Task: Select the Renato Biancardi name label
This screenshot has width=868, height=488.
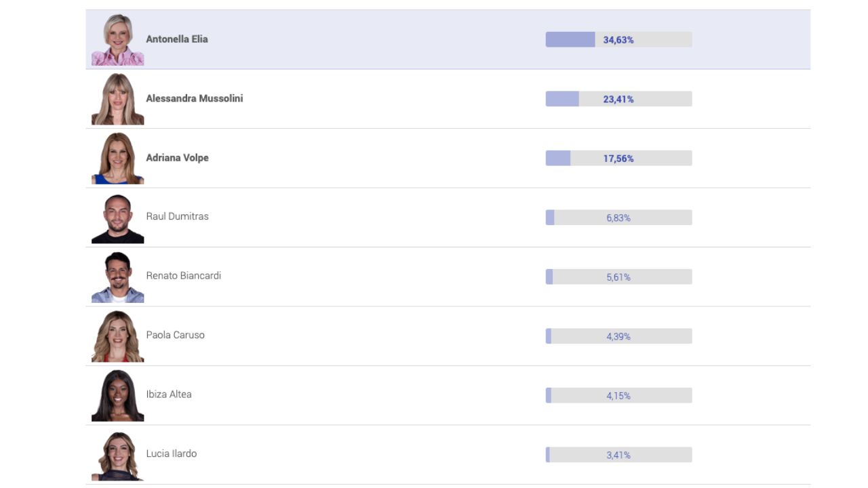Action: 184,276
